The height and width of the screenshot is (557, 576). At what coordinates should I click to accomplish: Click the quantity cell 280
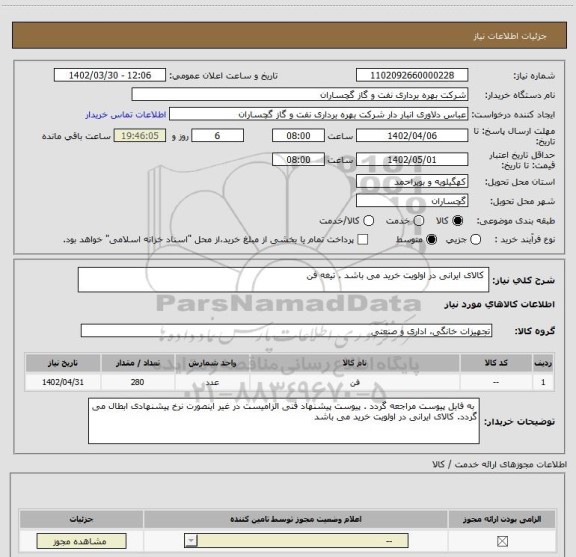(138, 382)
